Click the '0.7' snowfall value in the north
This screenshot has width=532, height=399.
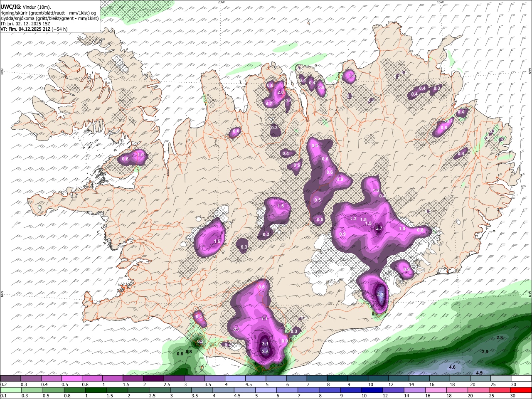pos(269,103)
